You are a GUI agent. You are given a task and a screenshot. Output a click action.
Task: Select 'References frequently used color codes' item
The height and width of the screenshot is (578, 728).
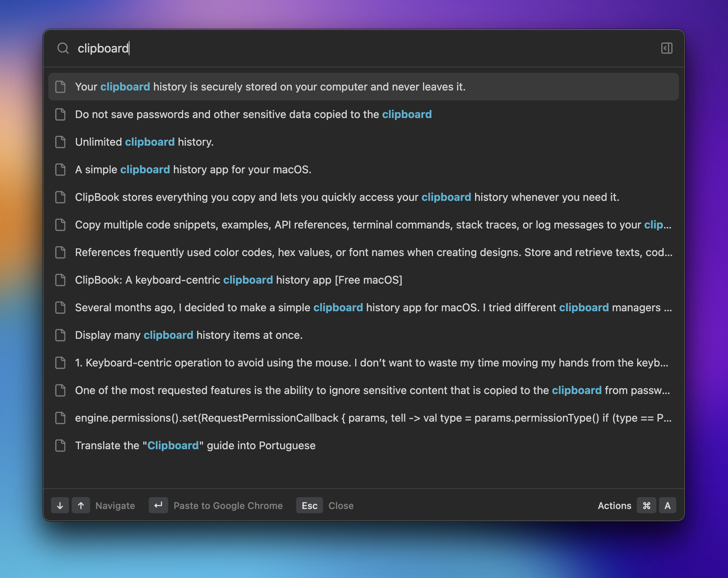tap(364, 252)
